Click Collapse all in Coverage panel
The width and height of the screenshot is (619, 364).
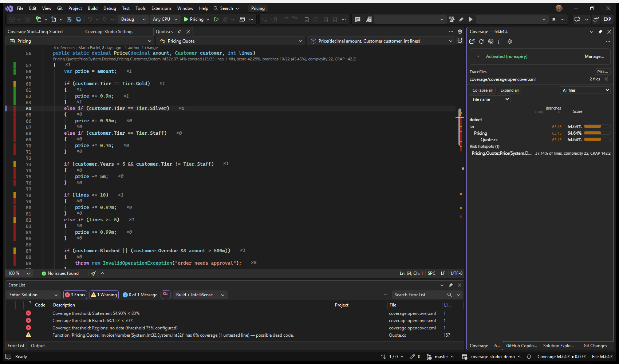pyautogui.click(x=482, y=90)
